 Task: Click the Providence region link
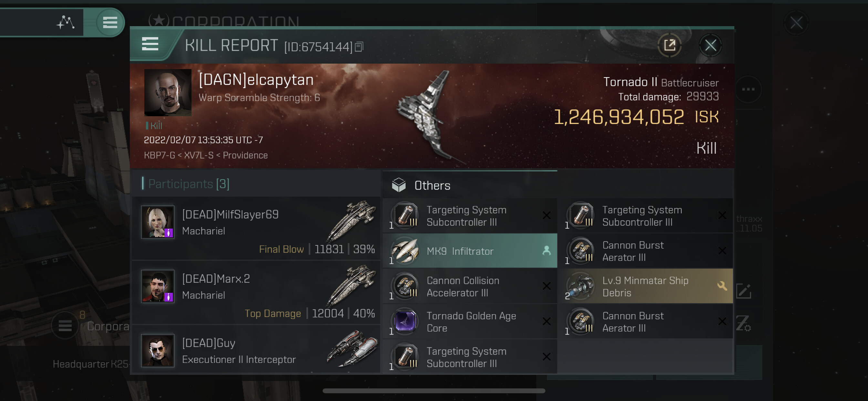(245, 155)
